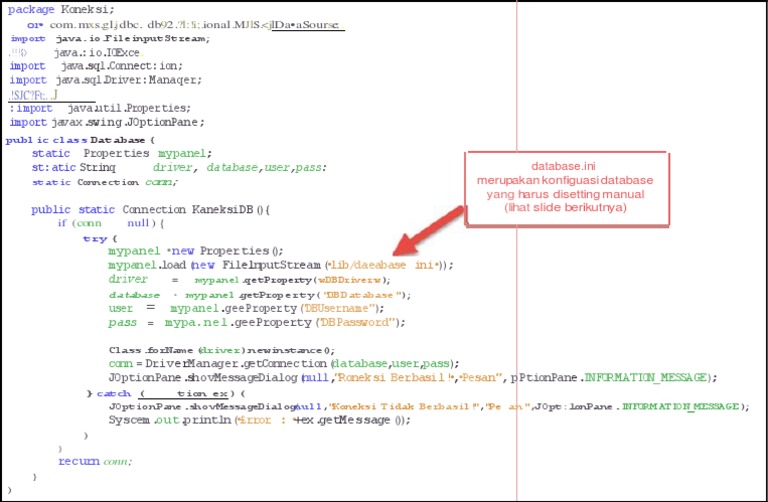Select the 'static Properties mypanel' line
This screenshot has height=502, width=768.
122,153
